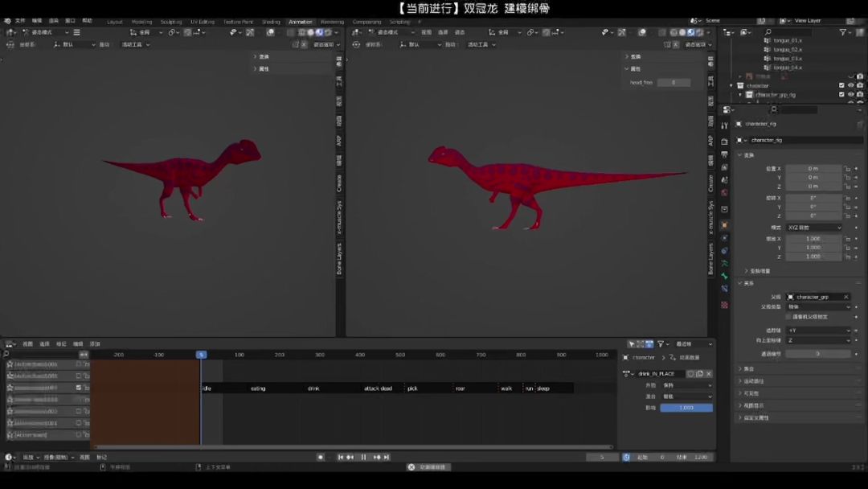Viewport: 868px width, 489px height.
Task: Expand the 自定义属性 custom properties panel
Action: pyautogui.click(x=755, y=417)
